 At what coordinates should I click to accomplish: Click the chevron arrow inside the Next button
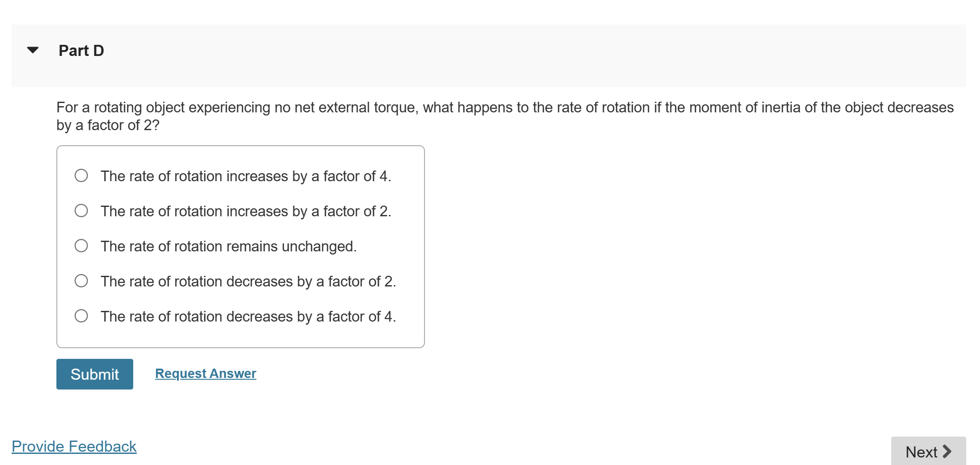(947, 452)
